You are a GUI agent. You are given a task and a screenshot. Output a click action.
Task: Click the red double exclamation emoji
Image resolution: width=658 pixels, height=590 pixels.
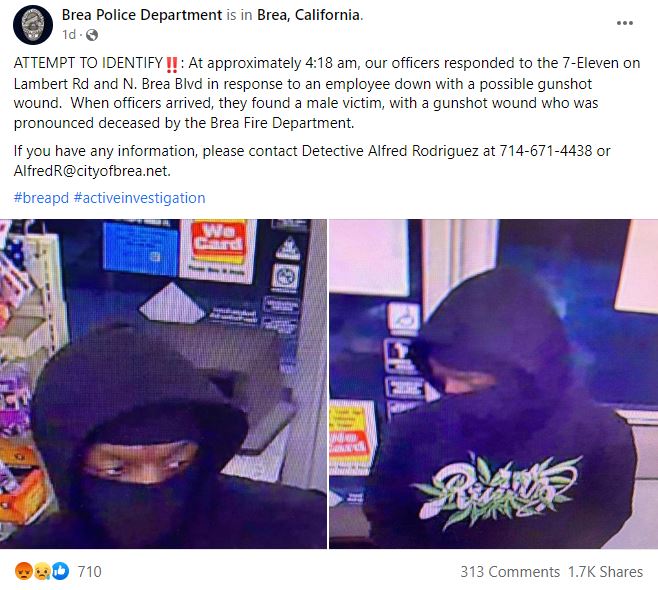point(172,64)
